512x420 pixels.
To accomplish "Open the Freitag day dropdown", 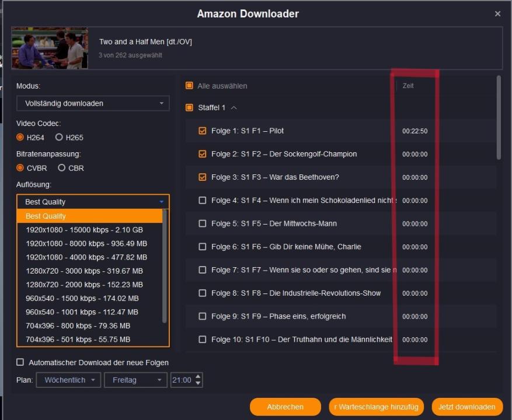I will (136, 380).
